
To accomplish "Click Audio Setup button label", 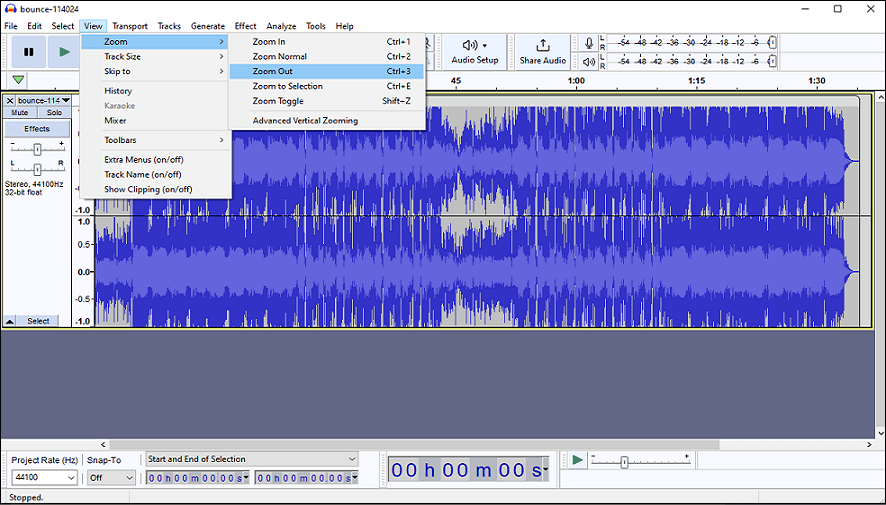I will click(475, 60).
